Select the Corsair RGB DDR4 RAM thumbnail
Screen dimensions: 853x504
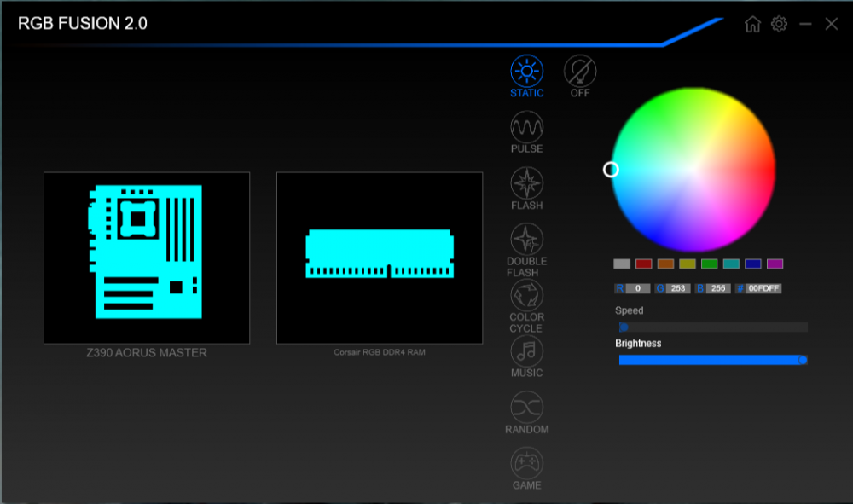[x=380, y=258]
